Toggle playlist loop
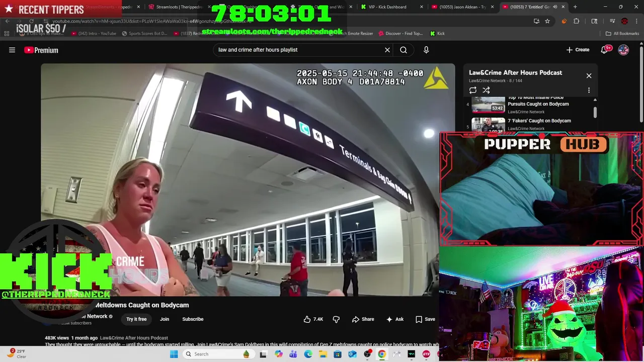Screen dimensions: 644x362 click(x=473, y=90)
